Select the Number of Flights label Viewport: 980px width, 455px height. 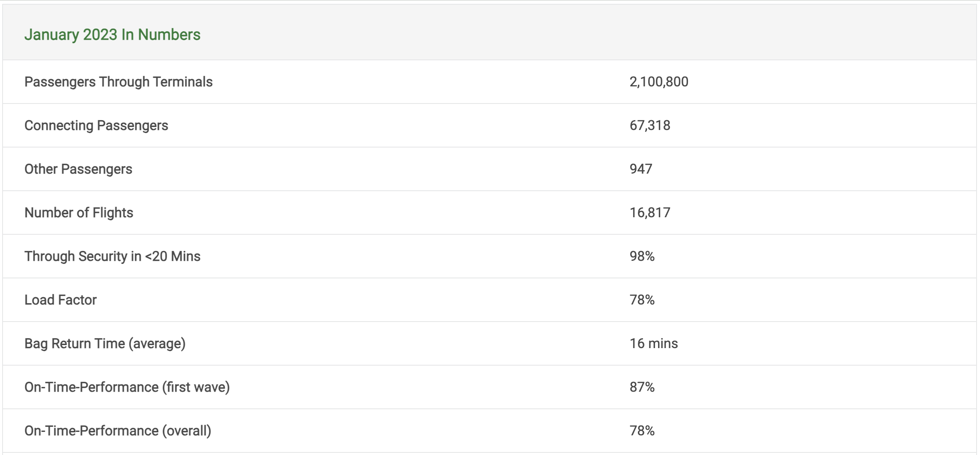click(79, 213)
